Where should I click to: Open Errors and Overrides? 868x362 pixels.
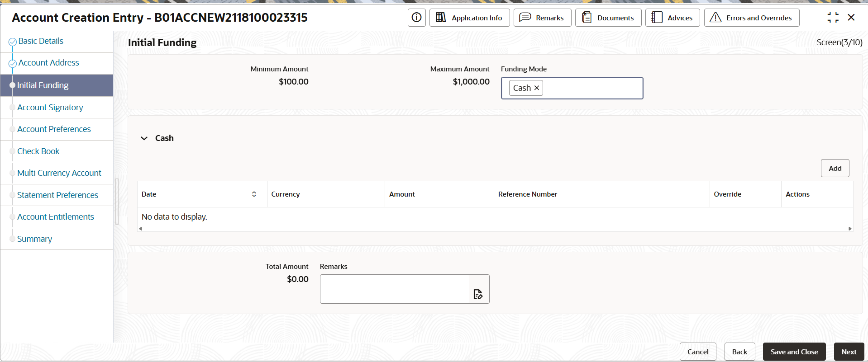(752, 18)
